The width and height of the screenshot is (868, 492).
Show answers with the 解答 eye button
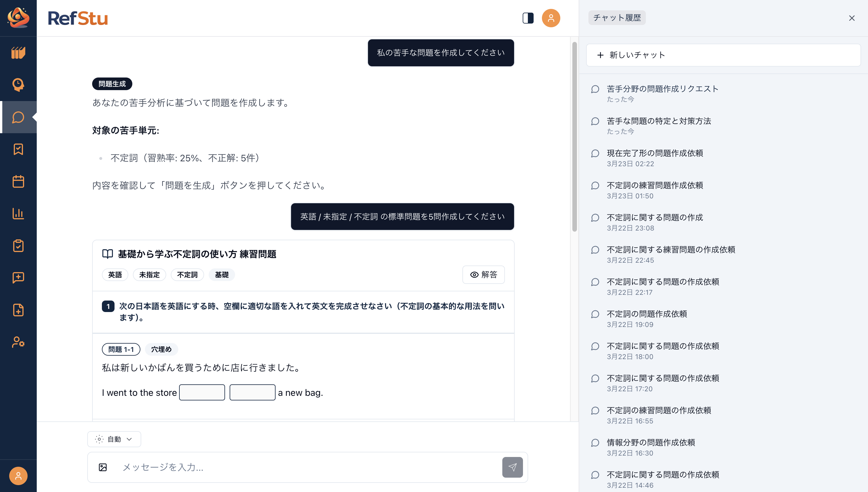483,275
